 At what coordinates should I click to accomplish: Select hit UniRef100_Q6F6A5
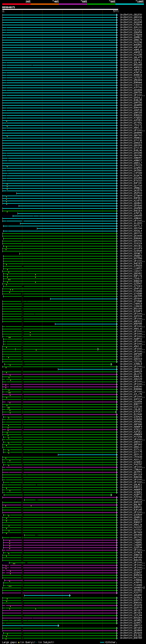[x=131, y=354]
